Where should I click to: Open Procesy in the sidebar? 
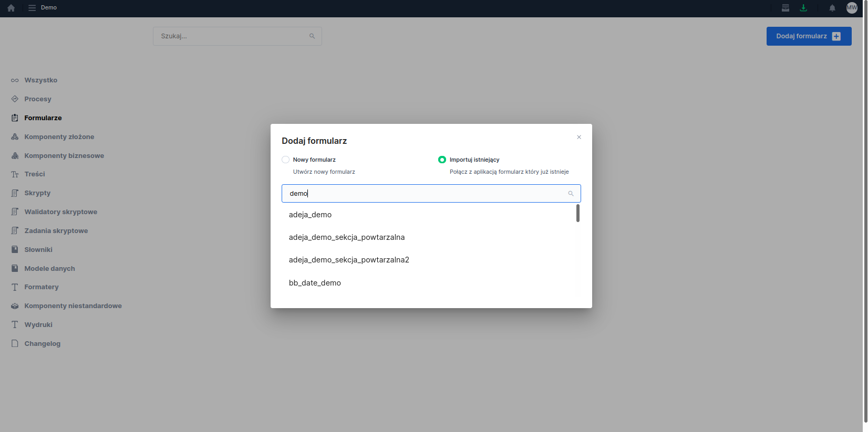coord(38,99)
